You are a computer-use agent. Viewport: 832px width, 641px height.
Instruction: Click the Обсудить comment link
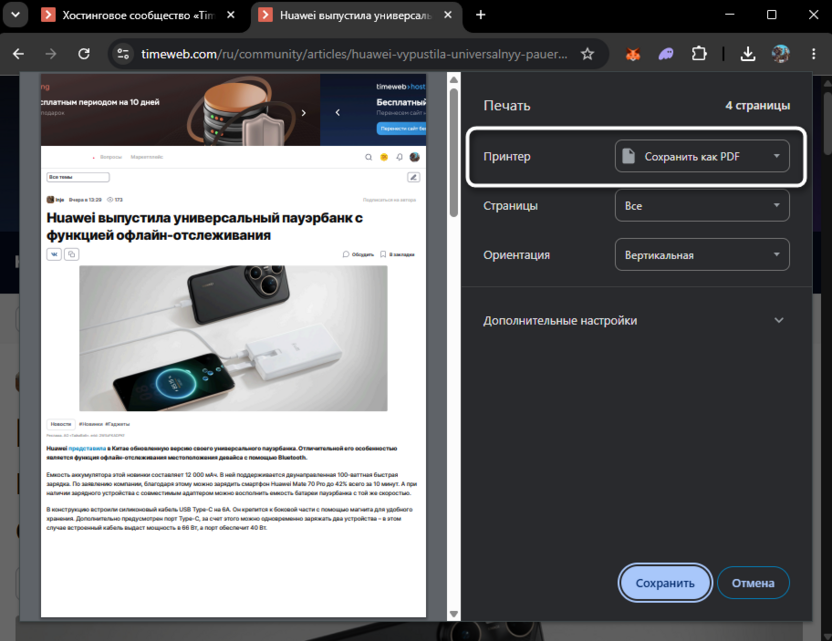pyautogui.click(x=358, y=255)
